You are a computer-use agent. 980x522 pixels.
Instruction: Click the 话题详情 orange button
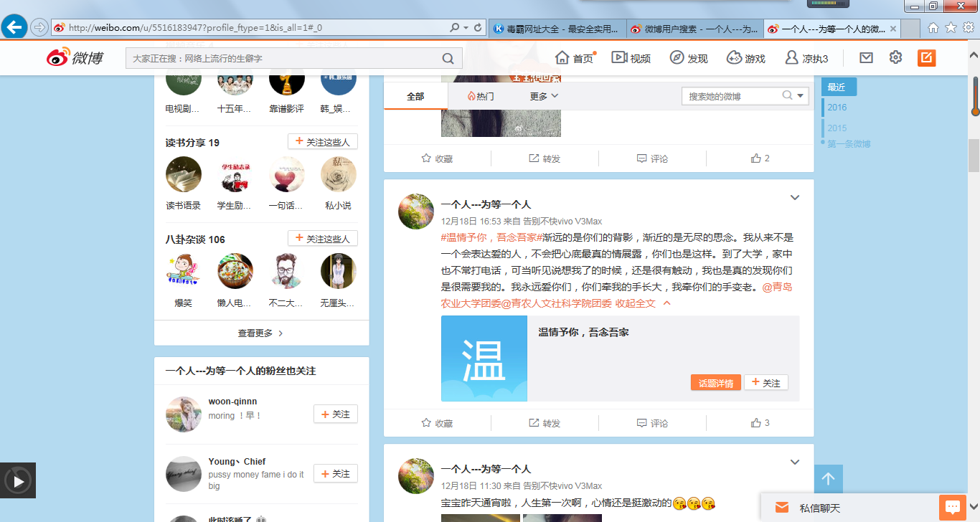pos(716,383)
